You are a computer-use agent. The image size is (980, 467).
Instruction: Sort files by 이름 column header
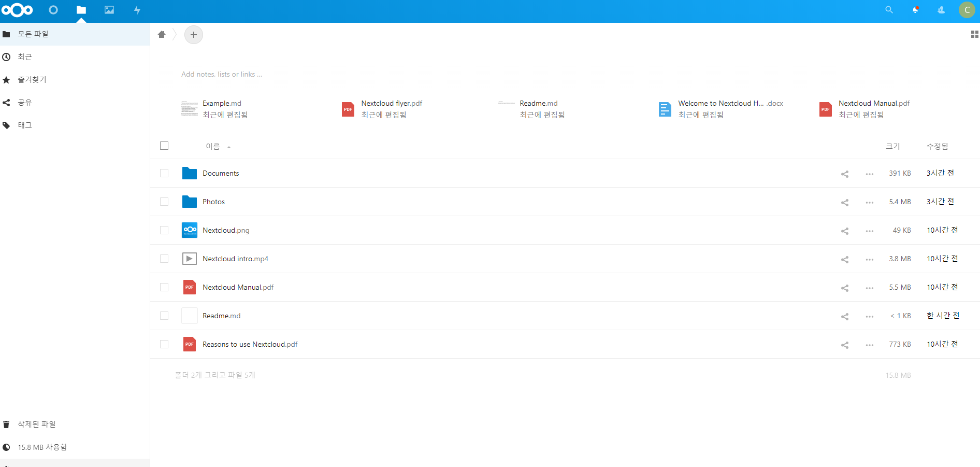click(213, 147)
